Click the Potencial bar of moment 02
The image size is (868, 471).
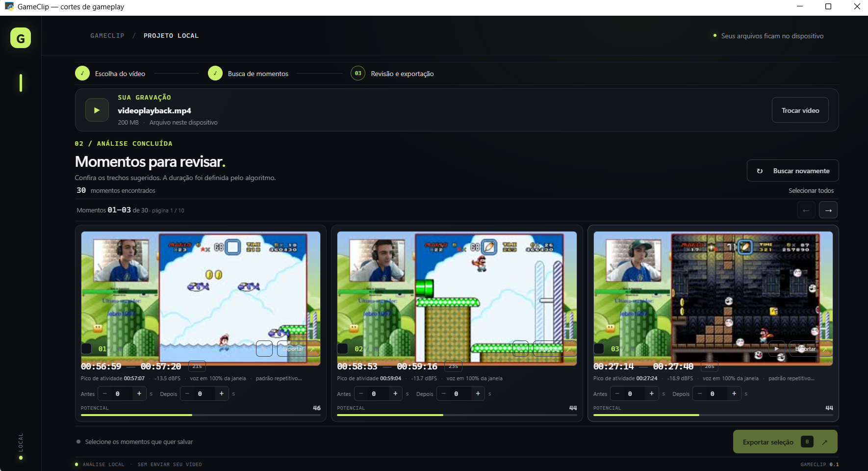coord(457,415)
